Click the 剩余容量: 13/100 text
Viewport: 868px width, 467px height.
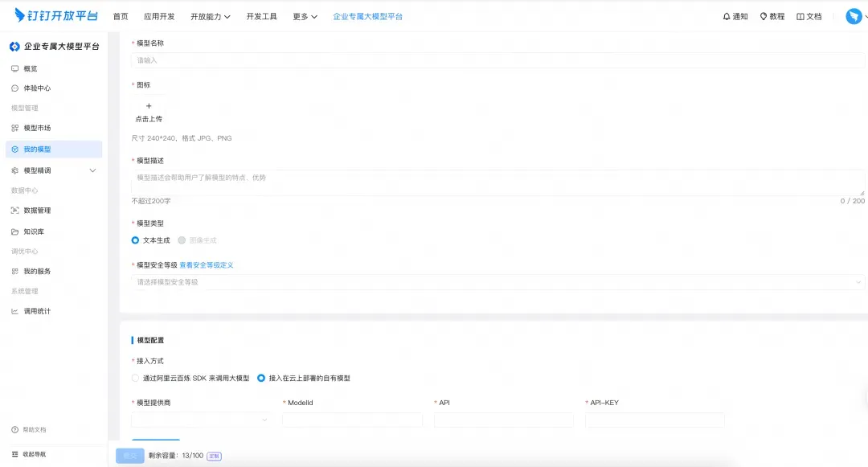tap(176, 456)
